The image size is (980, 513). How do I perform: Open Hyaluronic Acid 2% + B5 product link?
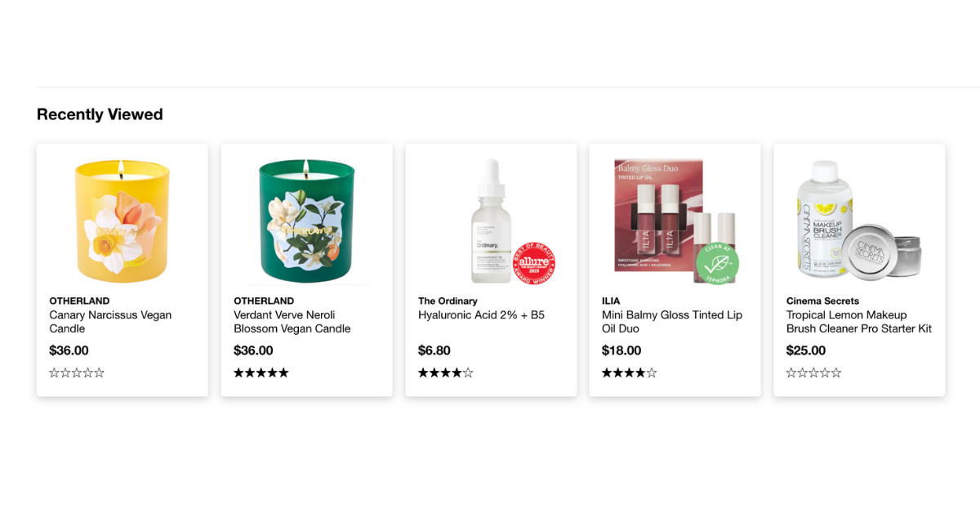point(481,314)
